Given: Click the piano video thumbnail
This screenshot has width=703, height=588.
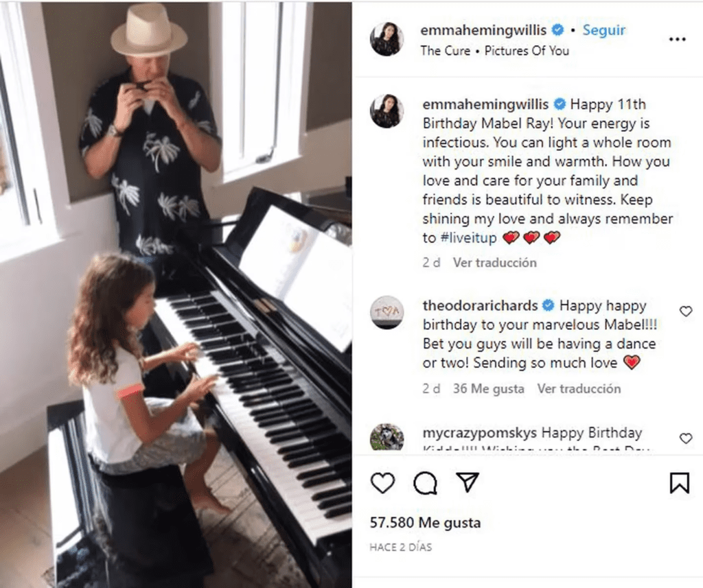Looking at the screenshot, I should coord(176,294).
